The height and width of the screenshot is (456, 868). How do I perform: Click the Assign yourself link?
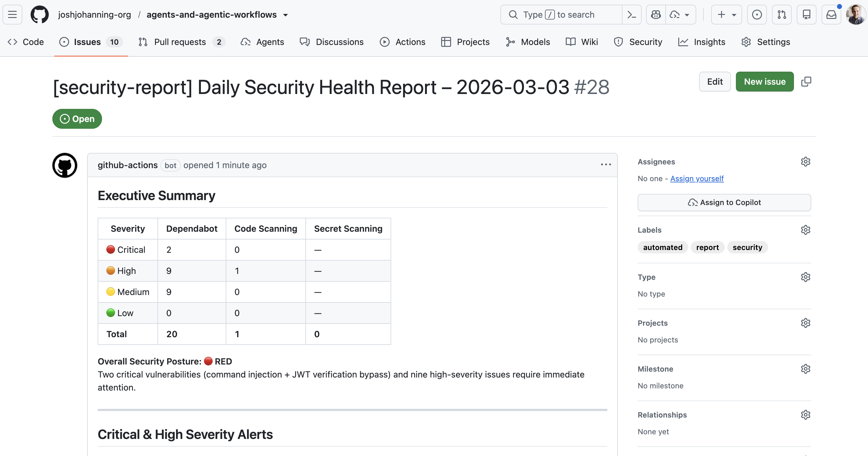tap(697, 178)
